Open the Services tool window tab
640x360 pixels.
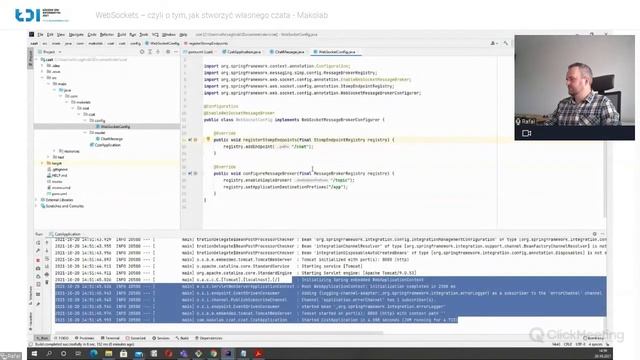point(161,338)
